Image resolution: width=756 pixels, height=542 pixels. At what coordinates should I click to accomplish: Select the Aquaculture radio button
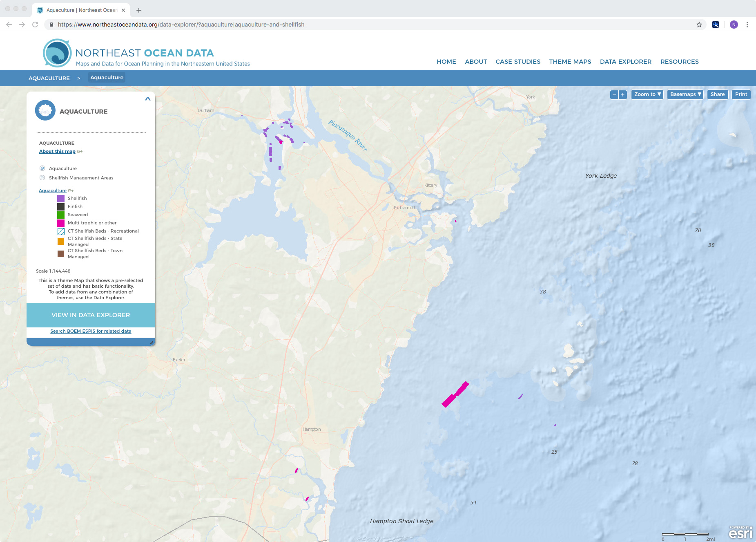pyautogui.click(x=42, y=168)
